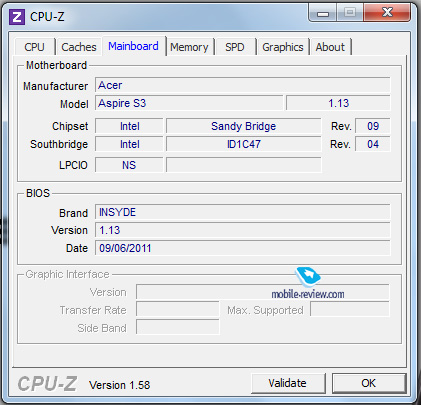Click the Chipset Sandy Bridge field
Viewport: 421px width, 405px height.
coord(243,126)
